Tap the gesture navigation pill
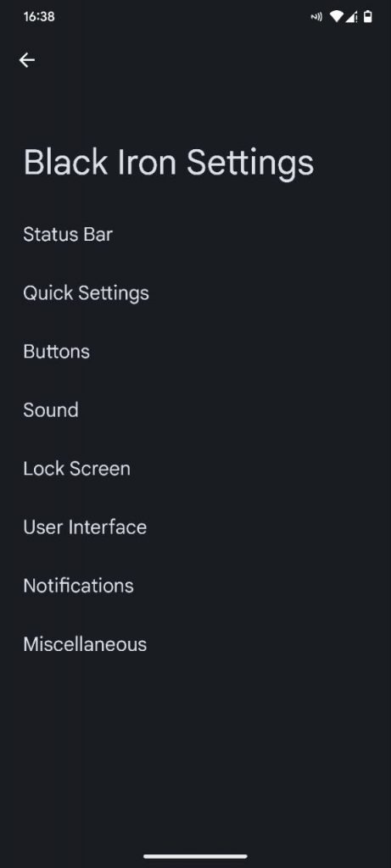This screenshot has width=391, height=868. pos(195,856)
